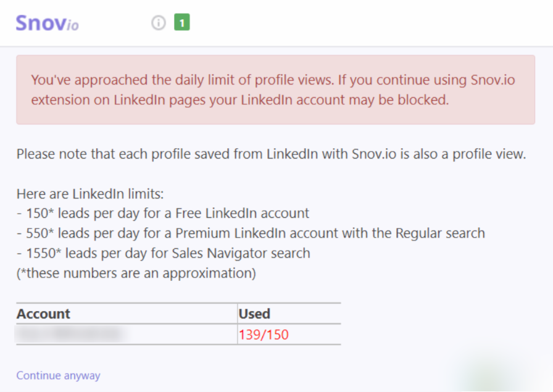Screen dimensions: 553x392
Task: Open the circled info icon beside the logo
Action: click(159, 23)
